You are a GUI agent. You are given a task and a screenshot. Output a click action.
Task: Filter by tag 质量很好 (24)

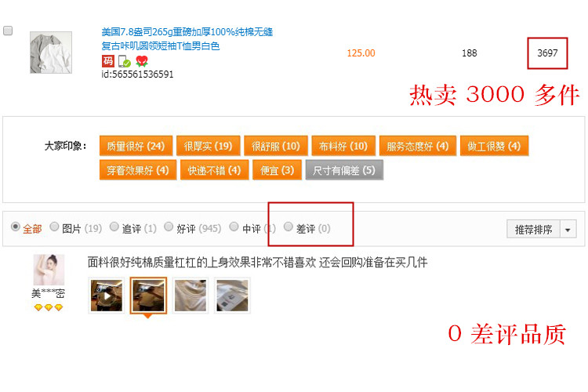coord(136,146)
